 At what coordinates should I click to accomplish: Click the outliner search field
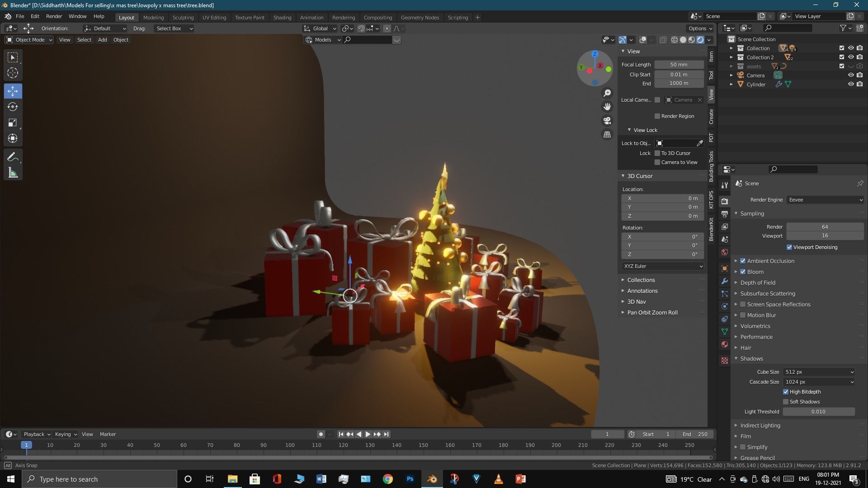pyautogui.click(x=787, y=28)
